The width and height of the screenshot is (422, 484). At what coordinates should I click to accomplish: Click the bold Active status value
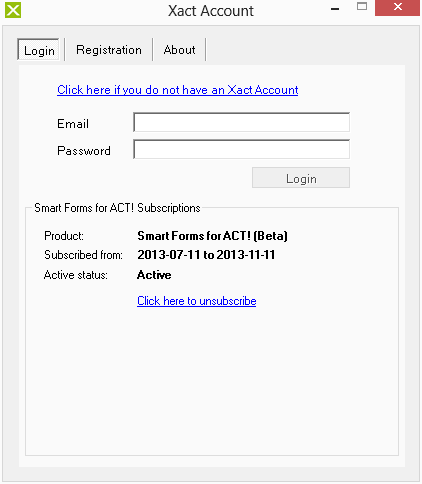pyautogui.click(x=154, y=275)
